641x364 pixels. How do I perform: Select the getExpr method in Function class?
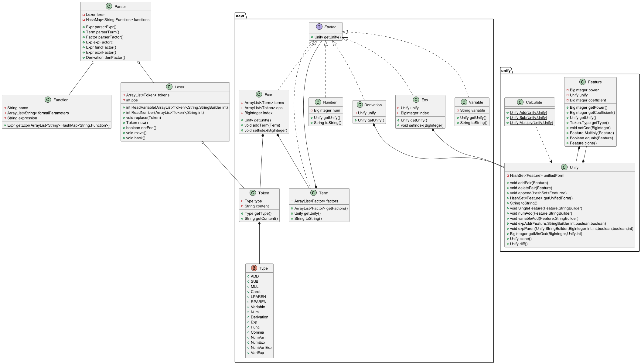58,125
